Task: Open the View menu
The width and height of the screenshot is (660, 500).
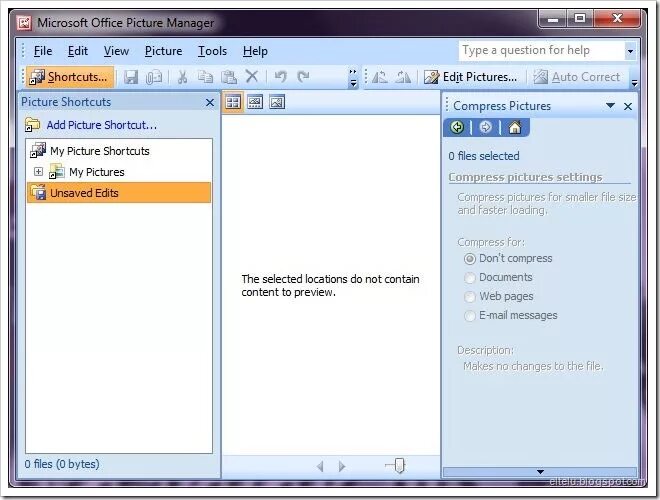Action: point(116,51)
